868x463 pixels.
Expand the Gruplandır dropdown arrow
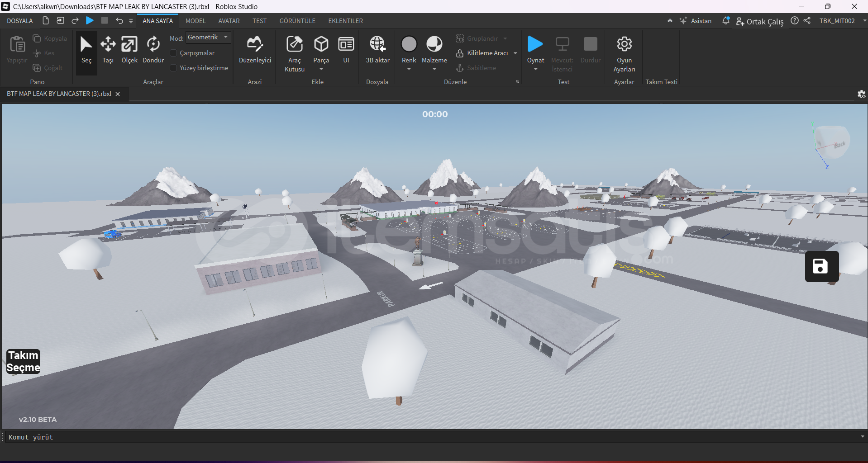[x=505, y=38]
